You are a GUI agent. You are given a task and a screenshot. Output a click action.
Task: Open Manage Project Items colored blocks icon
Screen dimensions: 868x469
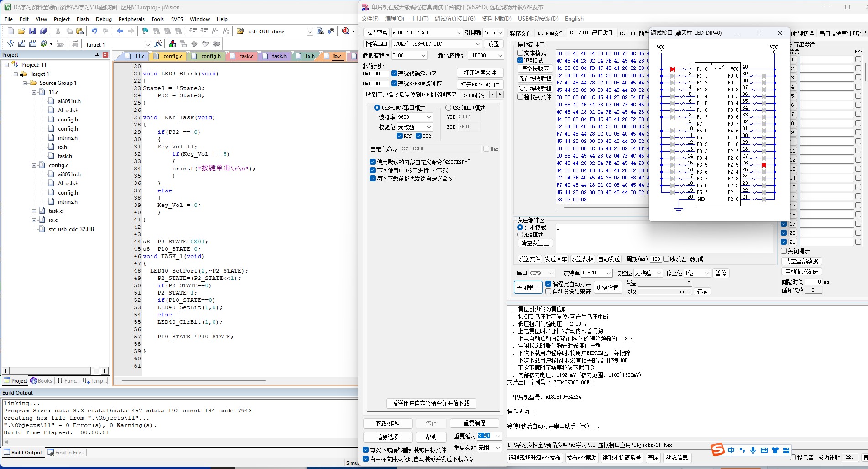pos(173,44)
